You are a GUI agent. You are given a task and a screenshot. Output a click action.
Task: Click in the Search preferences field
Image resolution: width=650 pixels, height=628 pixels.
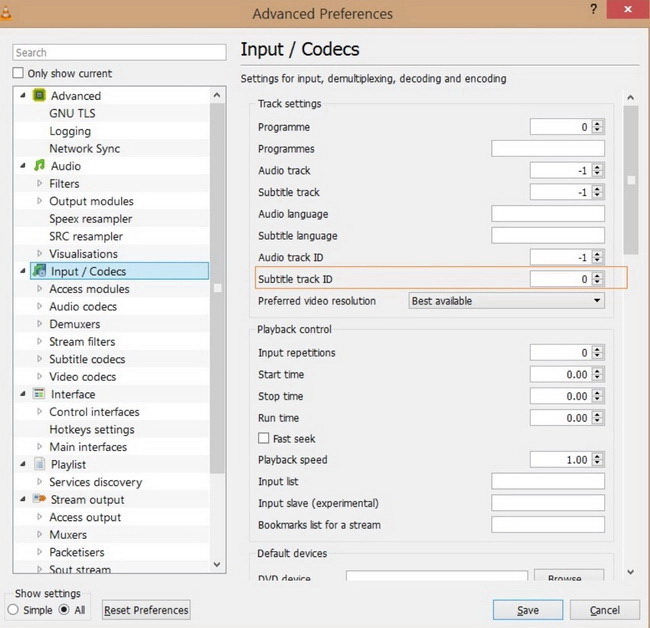pos(119,52)
